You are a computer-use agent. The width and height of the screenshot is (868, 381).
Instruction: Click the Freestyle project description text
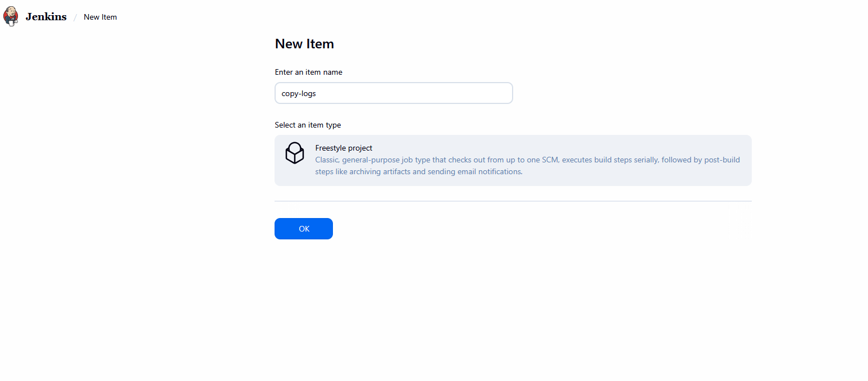click(x=527, y=165)
